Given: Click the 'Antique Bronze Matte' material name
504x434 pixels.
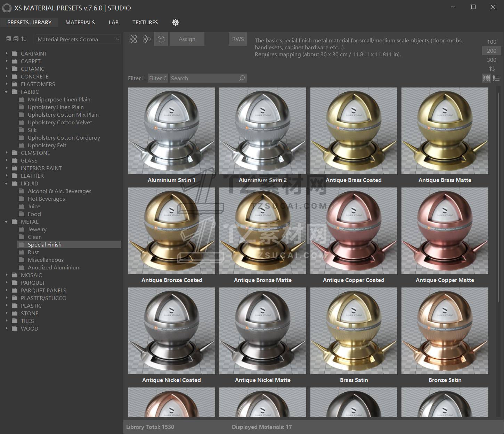Looking at the screenshot, I should coord(263,280).
